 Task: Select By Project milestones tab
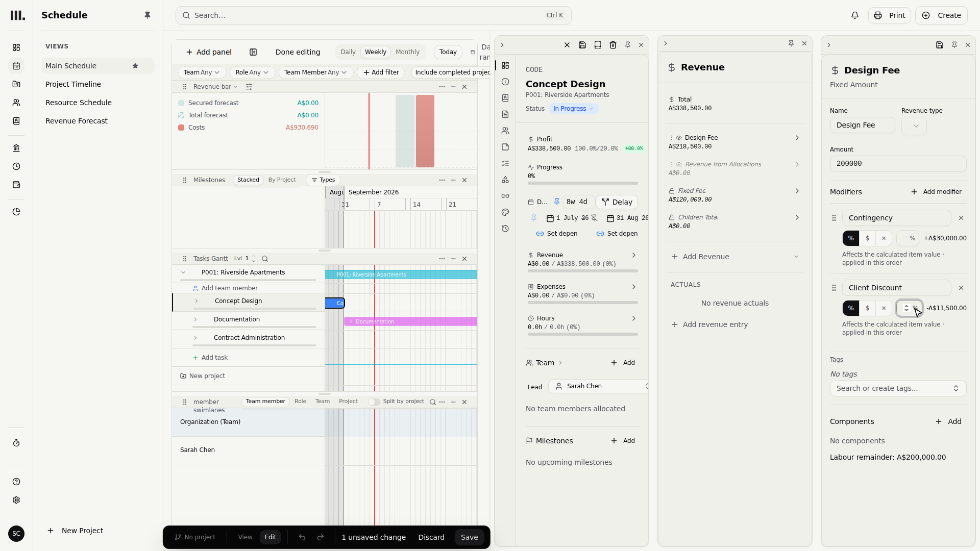pos(282,180)
